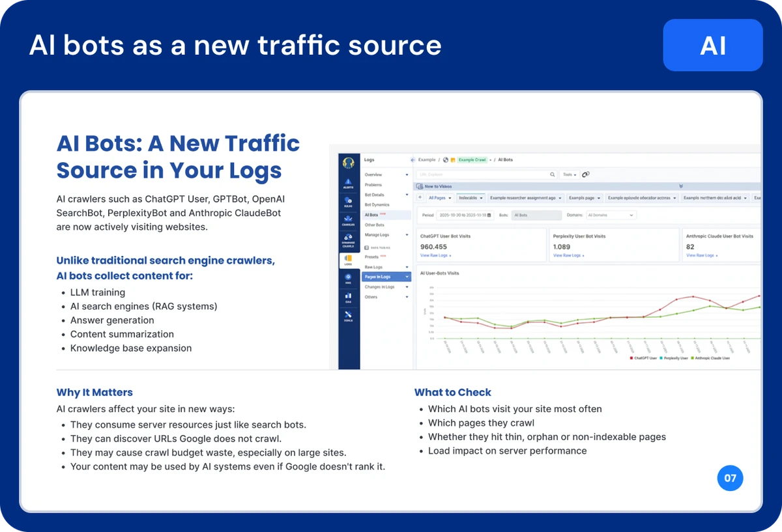Click the back arrow next to Logs header
782x532 pixels.
413,160
